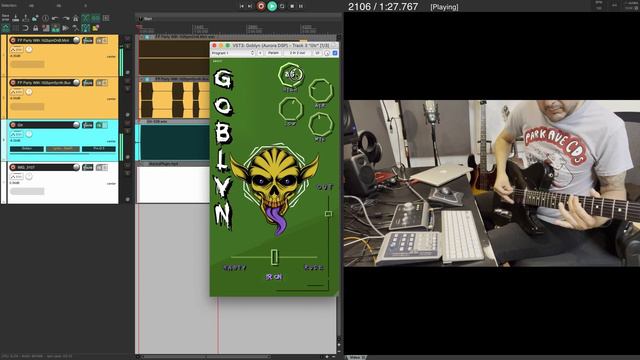This screenshot has height=360, width=640.
Task: Open the Program preset dropdown in Goblyn window
Action: pyautogui.click(x=233, y=53)
